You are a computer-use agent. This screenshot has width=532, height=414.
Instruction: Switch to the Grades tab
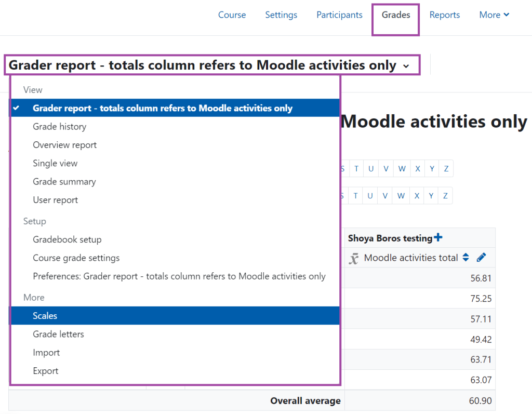(x=395, y=15)
